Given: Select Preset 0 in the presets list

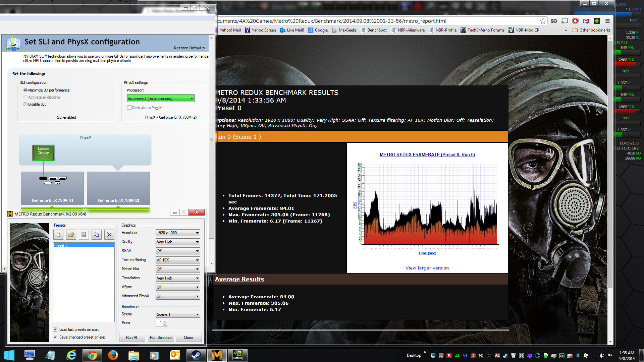Looking at the screenshot, I should tap(84, 245).
